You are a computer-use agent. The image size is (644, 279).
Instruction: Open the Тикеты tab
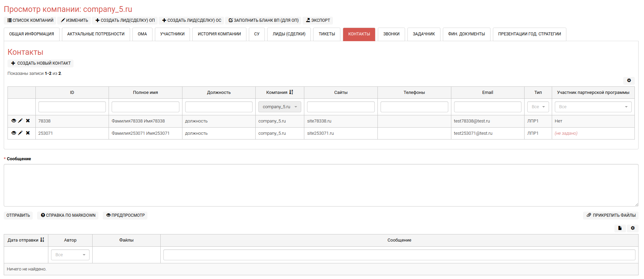pos(326,34)
